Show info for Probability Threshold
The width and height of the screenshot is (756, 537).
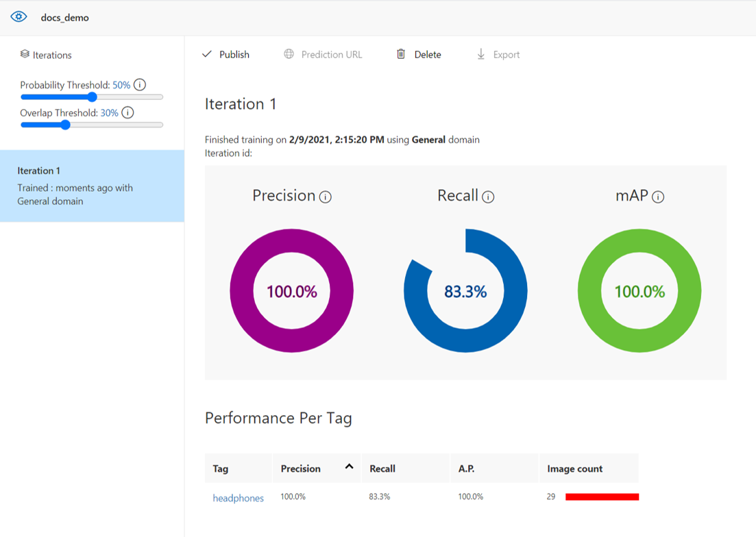pyautogui.click(x=140, y=85)
